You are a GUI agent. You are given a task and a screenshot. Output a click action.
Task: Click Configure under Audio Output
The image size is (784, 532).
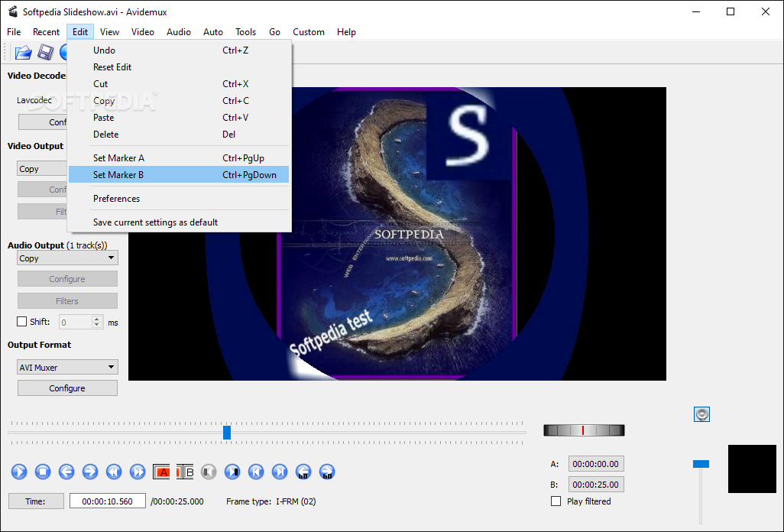coord(67,279)
